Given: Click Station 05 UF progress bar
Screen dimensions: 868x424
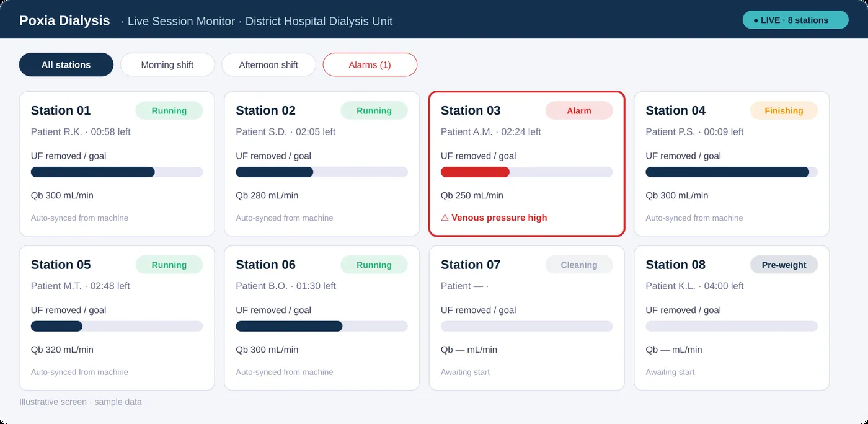Looking at the screenshot, I should [x=117, y=326].
